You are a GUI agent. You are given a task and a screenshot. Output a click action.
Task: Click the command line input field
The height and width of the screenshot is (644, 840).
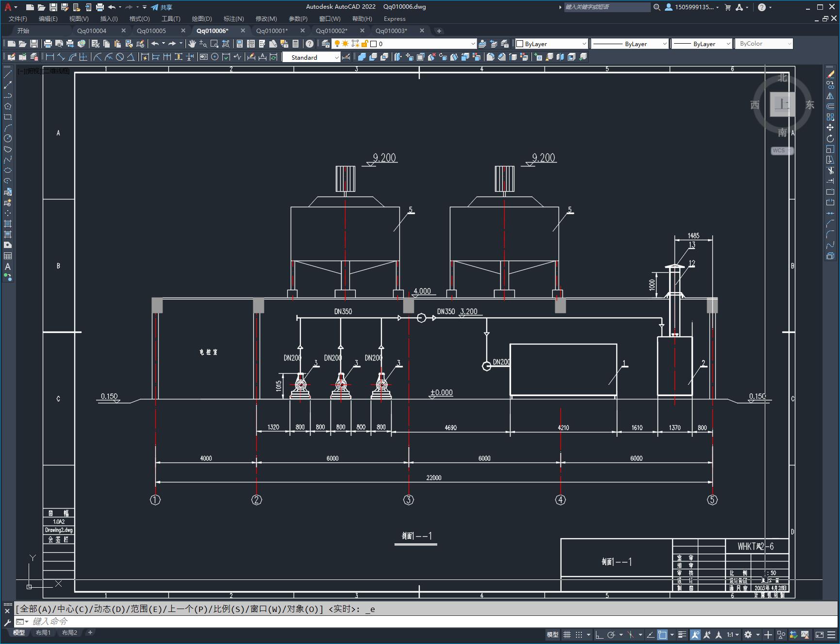[x=426, y=621]
